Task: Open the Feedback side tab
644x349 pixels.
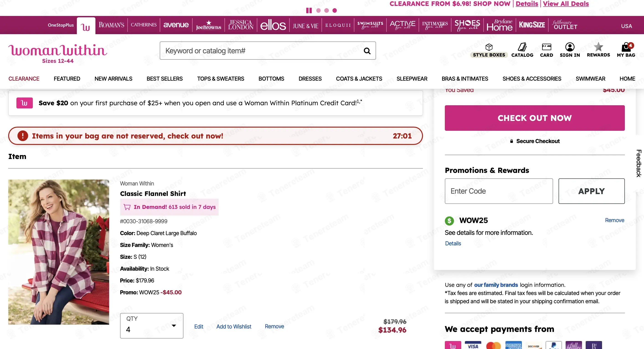Action: [x=639, y=163]
